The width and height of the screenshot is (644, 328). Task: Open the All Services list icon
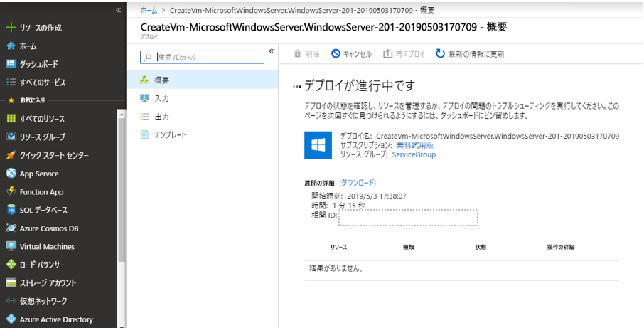click(x=11, y=83)
